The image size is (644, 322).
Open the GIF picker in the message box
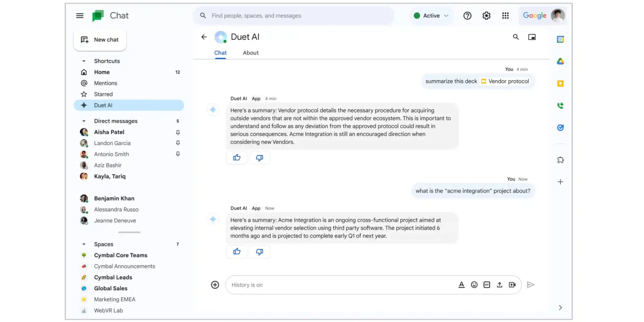487,285
